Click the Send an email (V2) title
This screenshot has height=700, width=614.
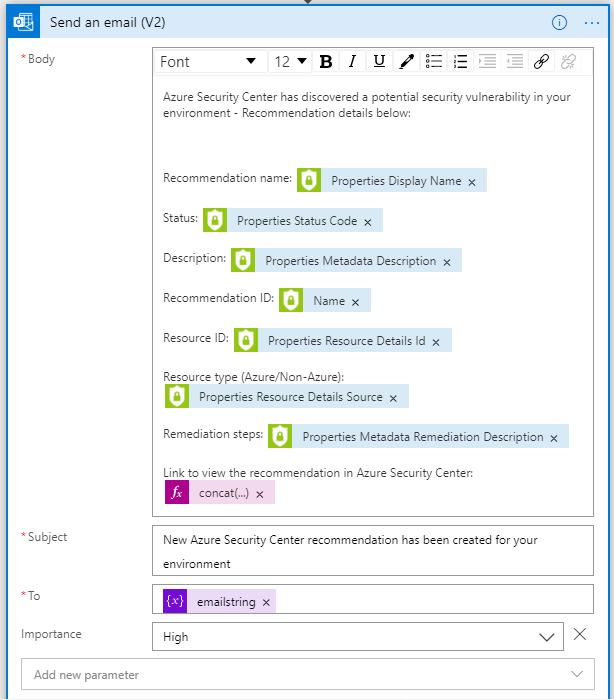[x=108, y=22]
